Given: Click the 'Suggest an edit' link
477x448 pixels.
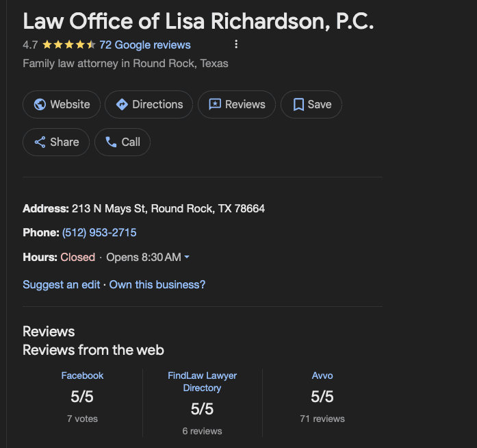Looking at the screenshot, I should pos(62,284).
